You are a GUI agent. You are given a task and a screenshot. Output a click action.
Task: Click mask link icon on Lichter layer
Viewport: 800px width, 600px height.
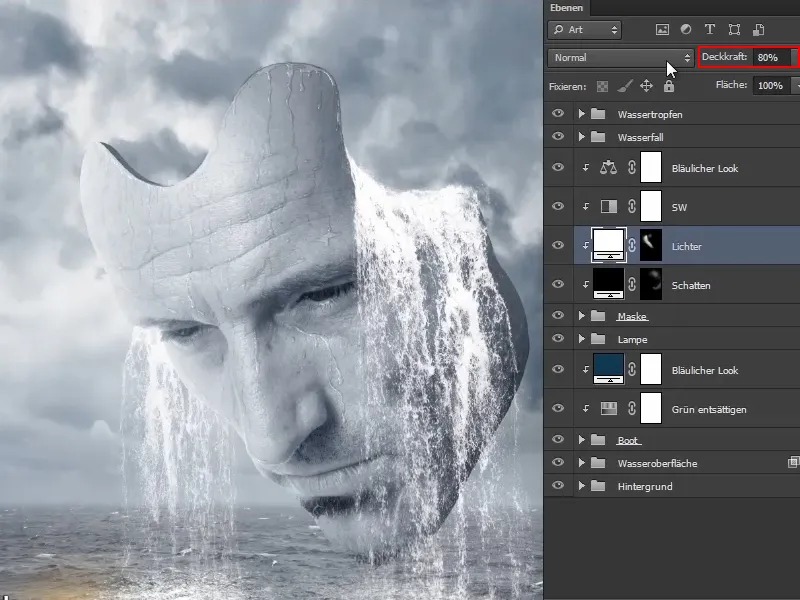(632, 245)
